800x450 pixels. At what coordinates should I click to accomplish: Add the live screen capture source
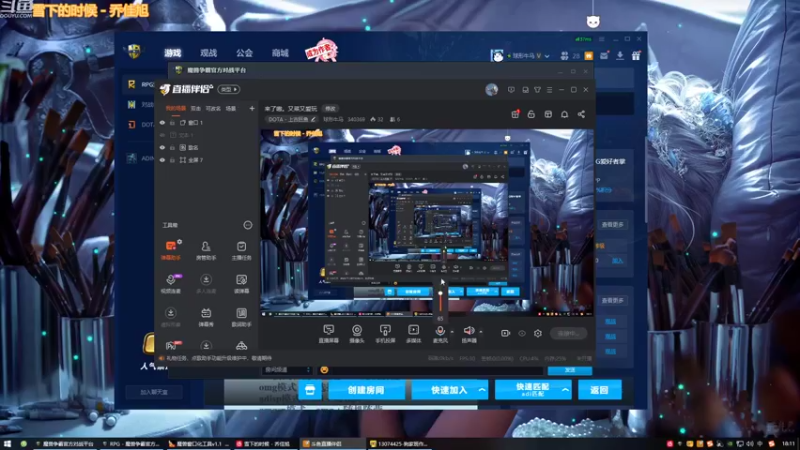(329, 333)
